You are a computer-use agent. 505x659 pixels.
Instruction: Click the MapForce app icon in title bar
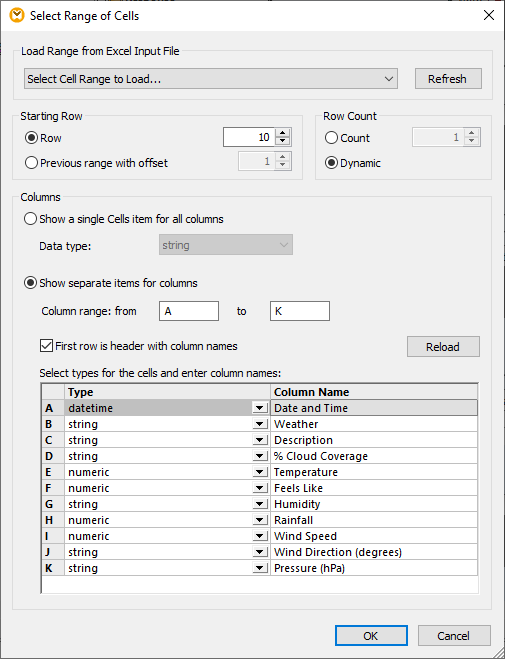tap(17, 16)
